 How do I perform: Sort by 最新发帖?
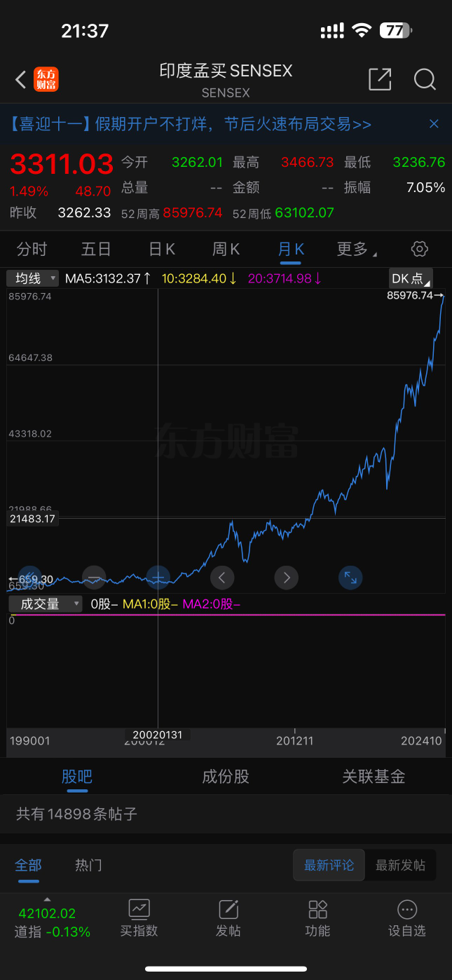pos(400,865)
